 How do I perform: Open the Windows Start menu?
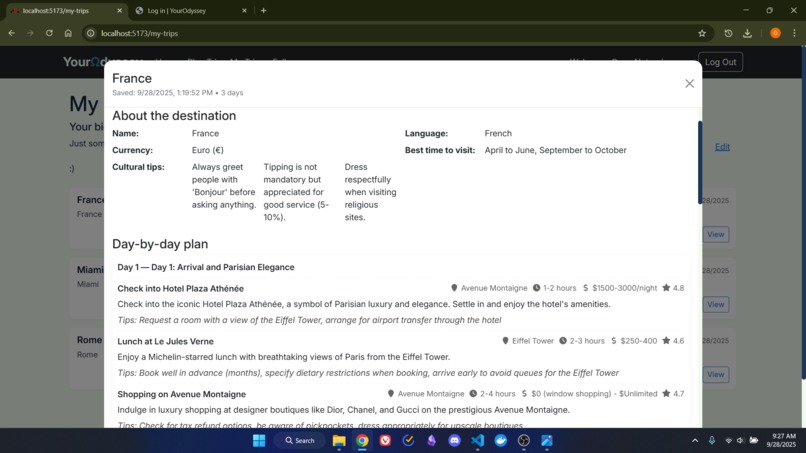[x=259, y=441]
